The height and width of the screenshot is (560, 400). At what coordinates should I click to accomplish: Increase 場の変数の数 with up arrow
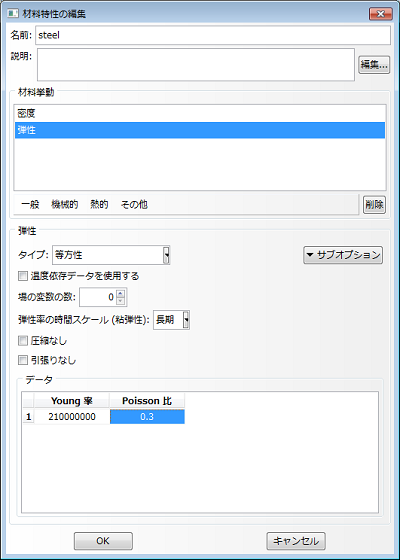point(121,294)
